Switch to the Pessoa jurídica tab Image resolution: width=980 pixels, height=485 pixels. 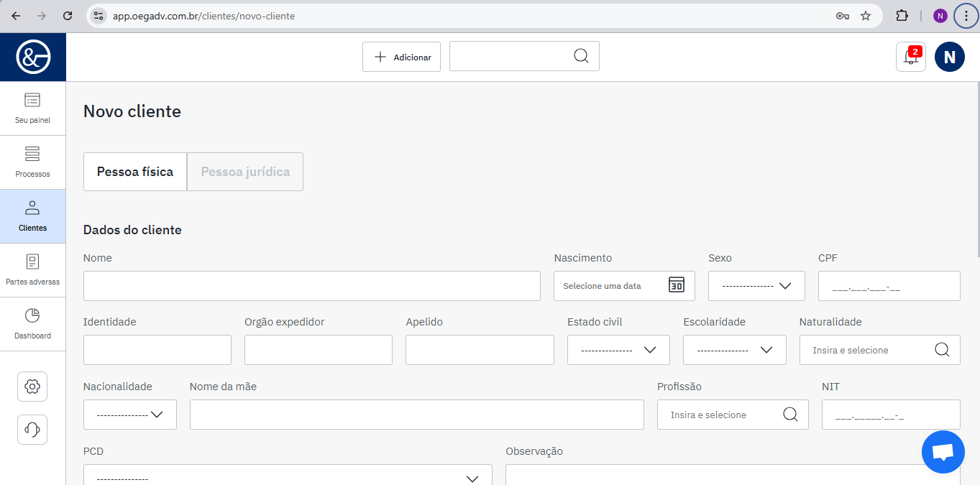(245, 172)
